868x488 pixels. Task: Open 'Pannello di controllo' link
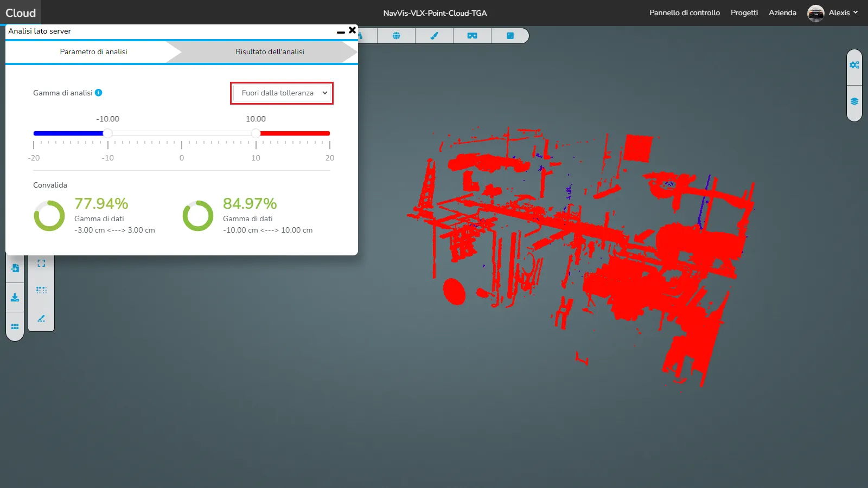(685, 13)
